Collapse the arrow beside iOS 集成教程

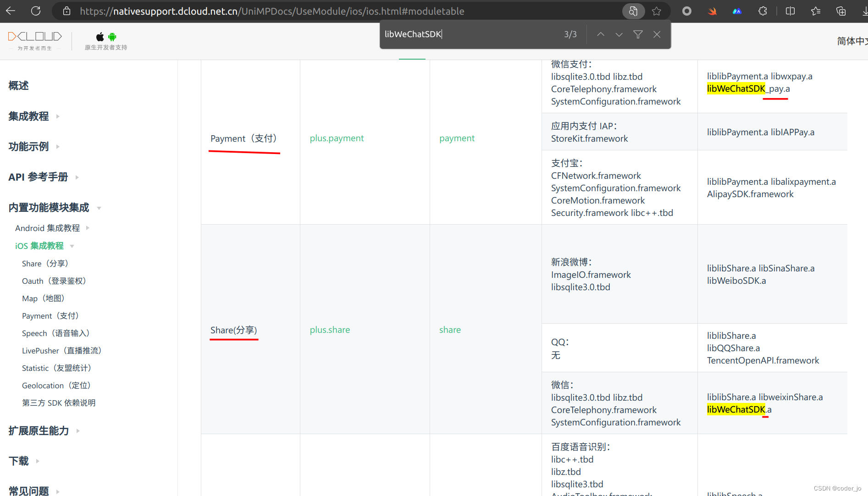(x=72, y=246)
